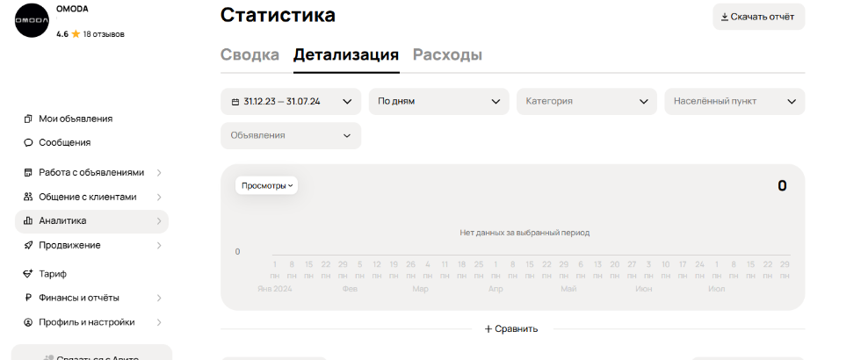Click the Профиль и настройки user icon
Screen dimensions: 868x360
pos(28,322)
